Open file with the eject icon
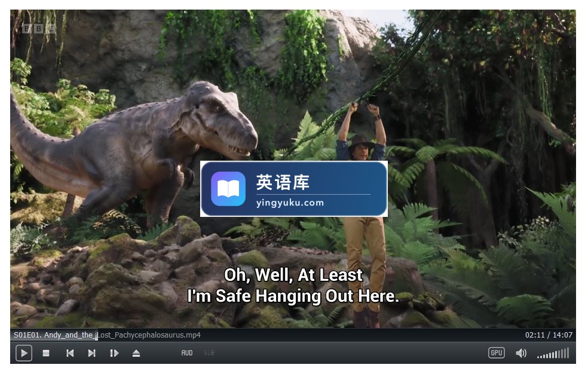Image resolution: width=588 pixels, height=377 pixels. point(136,353)
